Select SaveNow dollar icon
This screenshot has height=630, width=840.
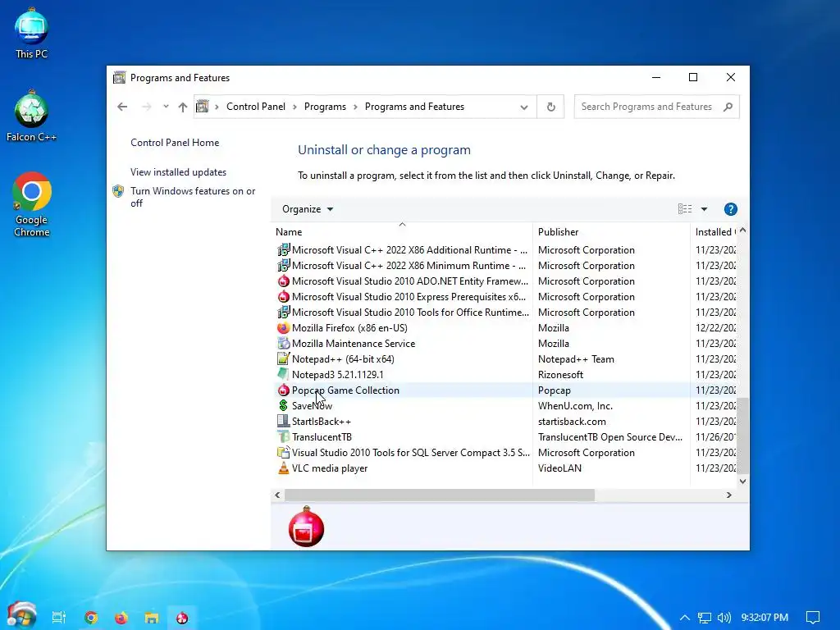click(283, 405)
